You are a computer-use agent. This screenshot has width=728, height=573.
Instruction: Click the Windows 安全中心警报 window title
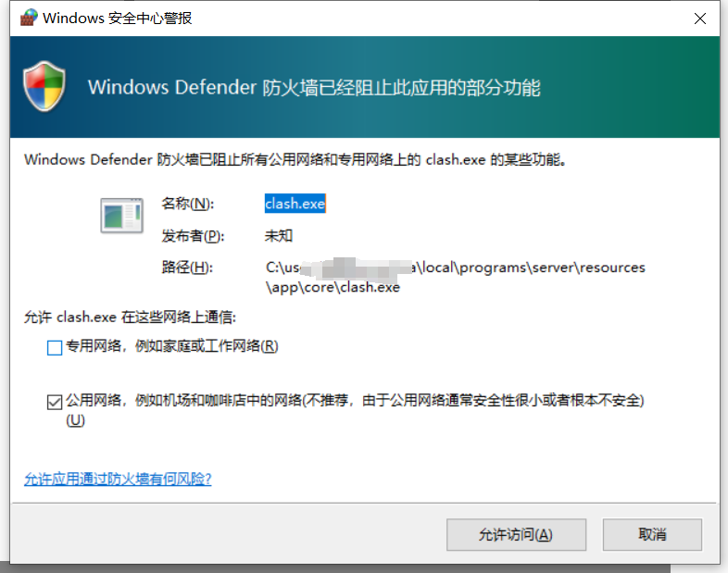pos(117,19)
